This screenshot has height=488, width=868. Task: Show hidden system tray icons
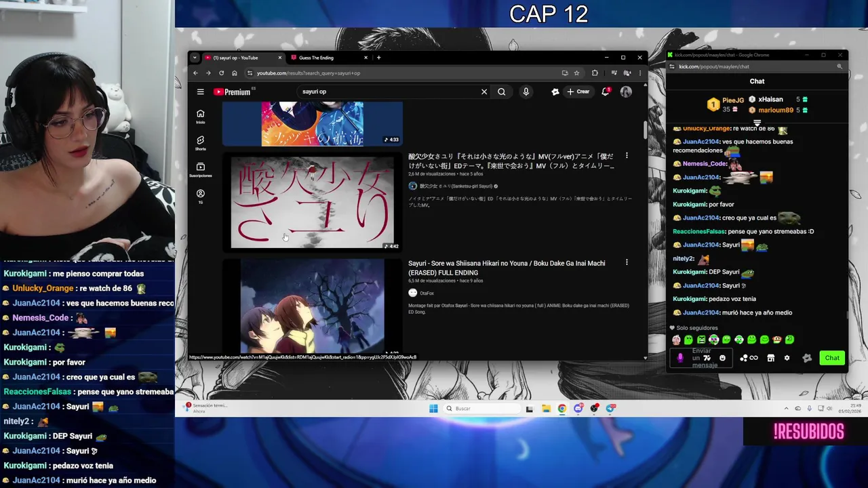tap(787, 408)
